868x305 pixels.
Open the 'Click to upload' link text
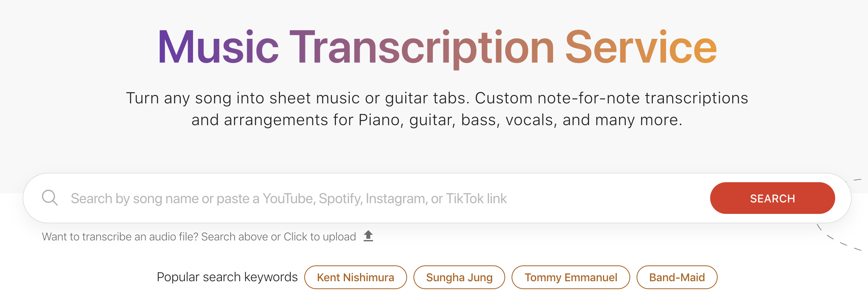(320, 236)
